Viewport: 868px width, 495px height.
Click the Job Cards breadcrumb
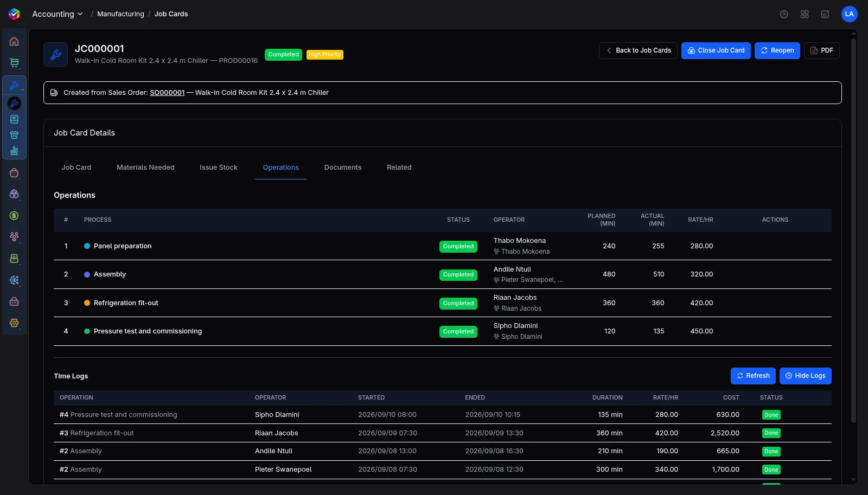(171, 14)
